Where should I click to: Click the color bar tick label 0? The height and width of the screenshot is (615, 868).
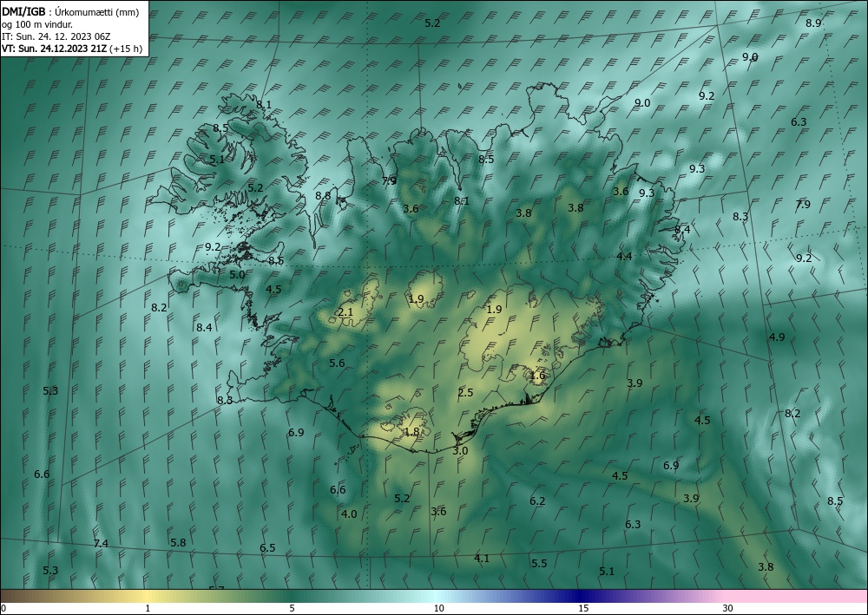pyautogui.click(x=3, y=608)
